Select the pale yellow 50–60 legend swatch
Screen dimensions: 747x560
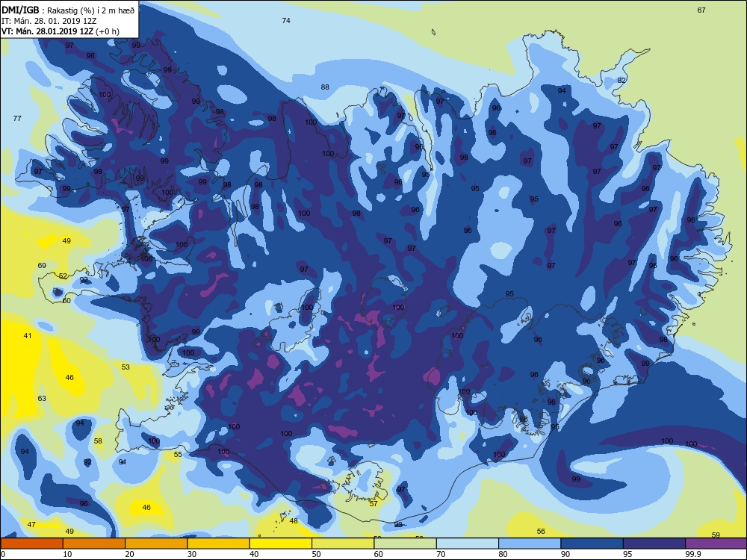[343, 544]
